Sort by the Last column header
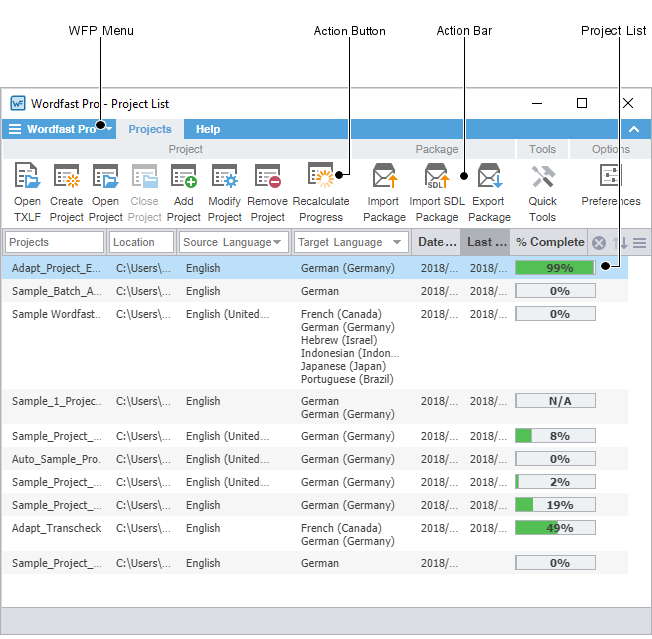The width and height of the screenshot is (652, 639). [x=486, y=242]
